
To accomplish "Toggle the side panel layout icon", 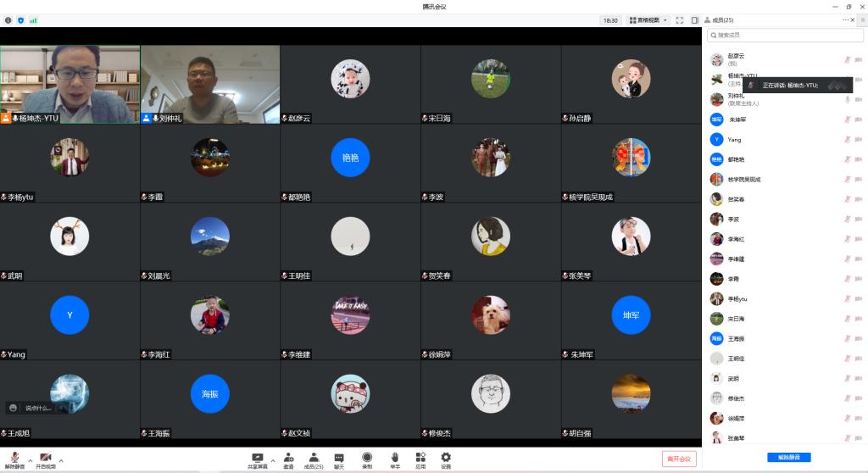I will click(694, 19).
